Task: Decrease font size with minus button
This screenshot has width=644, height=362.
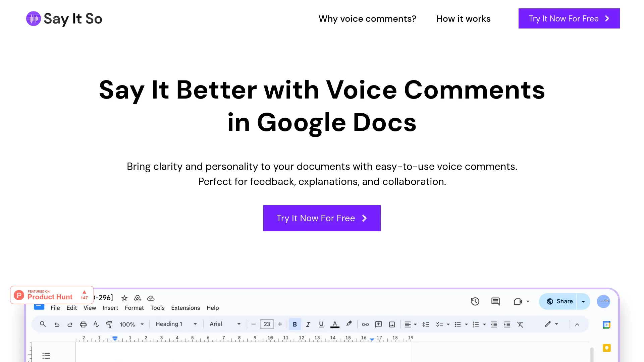Action: pos(254,324)
